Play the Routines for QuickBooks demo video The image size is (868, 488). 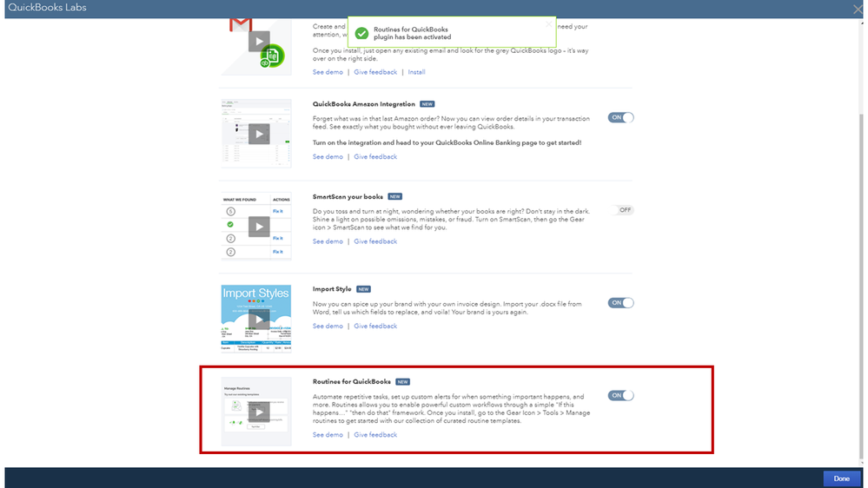(x=259, y=412)
